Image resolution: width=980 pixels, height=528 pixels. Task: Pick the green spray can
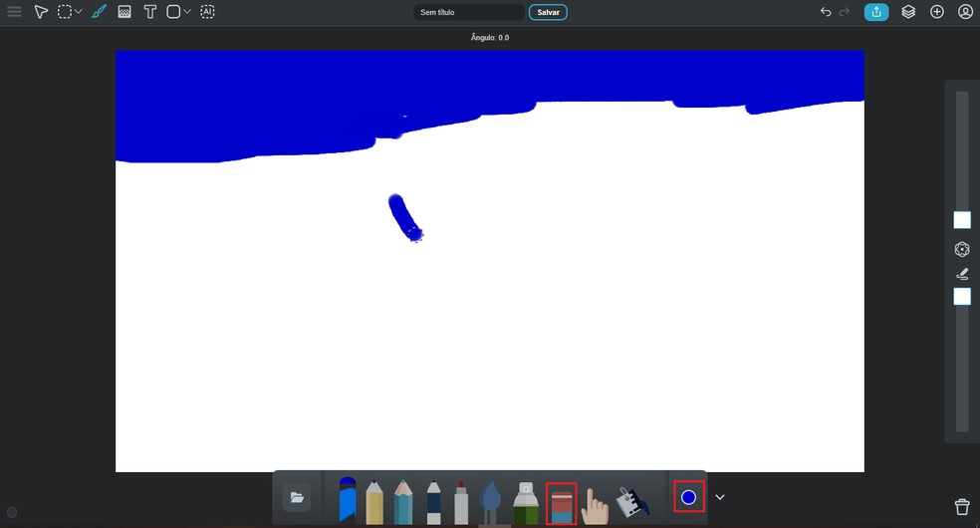click(526, 502)
